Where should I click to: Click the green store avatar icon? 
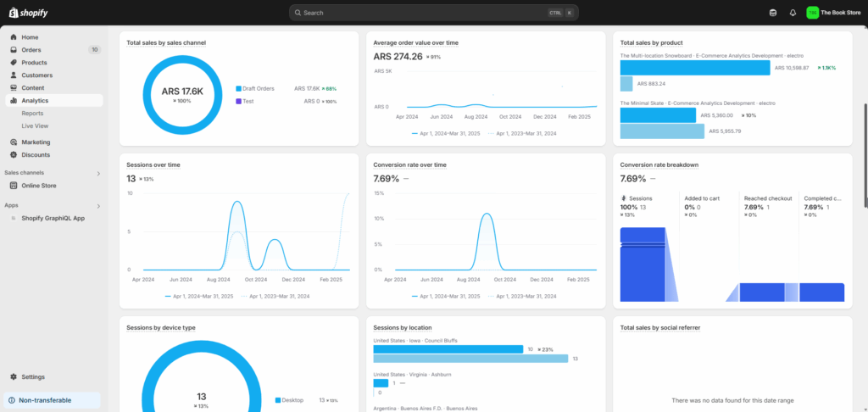(x=812, y=13)
